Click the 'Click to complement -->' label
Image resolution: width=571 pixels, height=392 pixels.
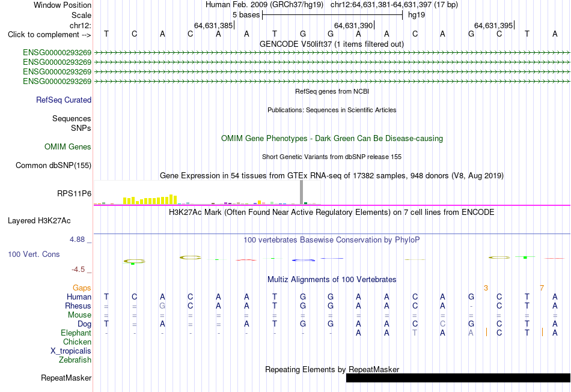click(49, 35)
